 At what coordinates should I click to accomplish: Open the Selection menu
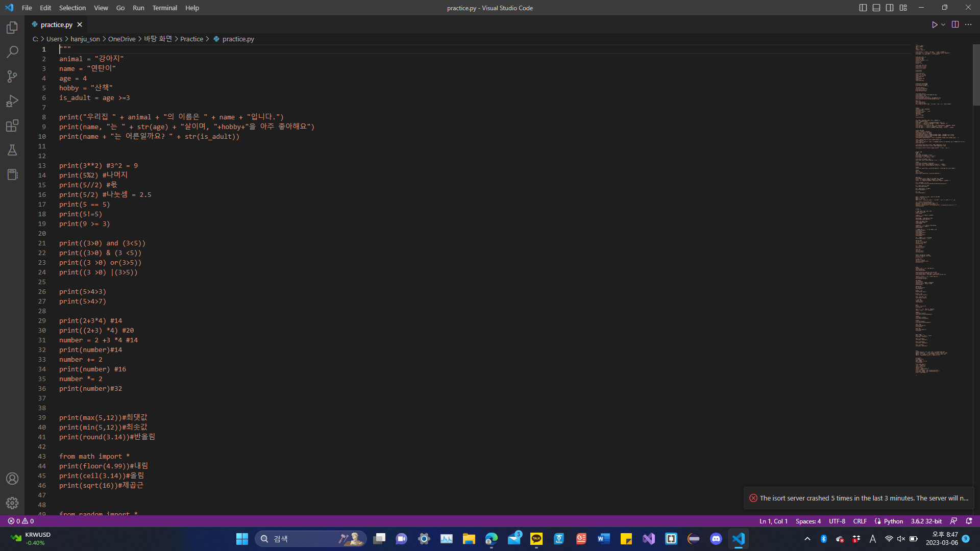72,8
